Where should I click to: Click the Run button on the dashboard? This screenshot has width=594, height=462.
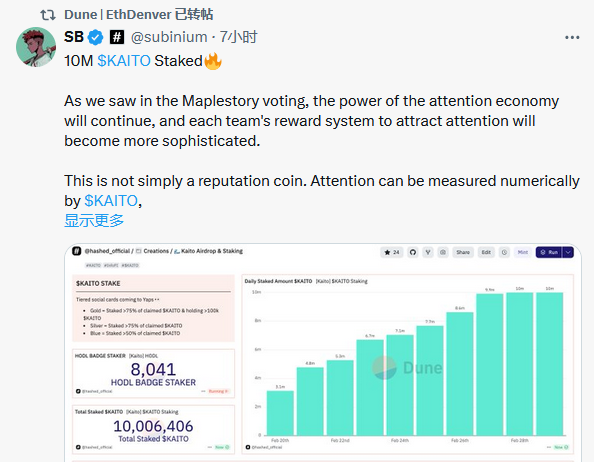(549, 252)
